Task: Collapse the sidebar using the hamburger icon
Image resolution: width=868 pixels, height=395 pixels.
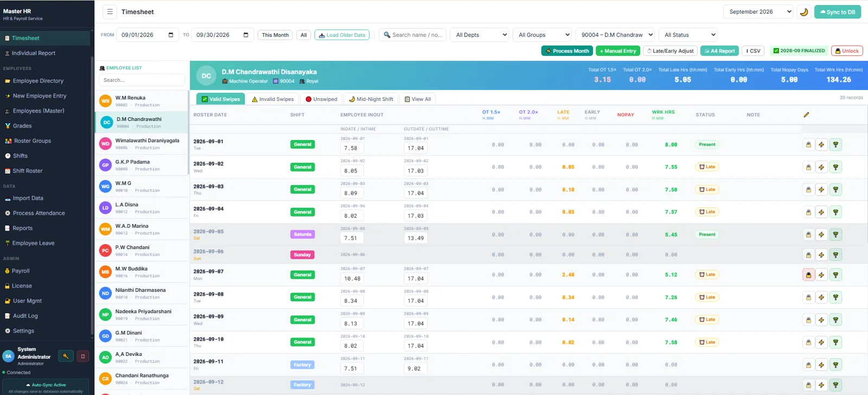Action: [110, 12]
